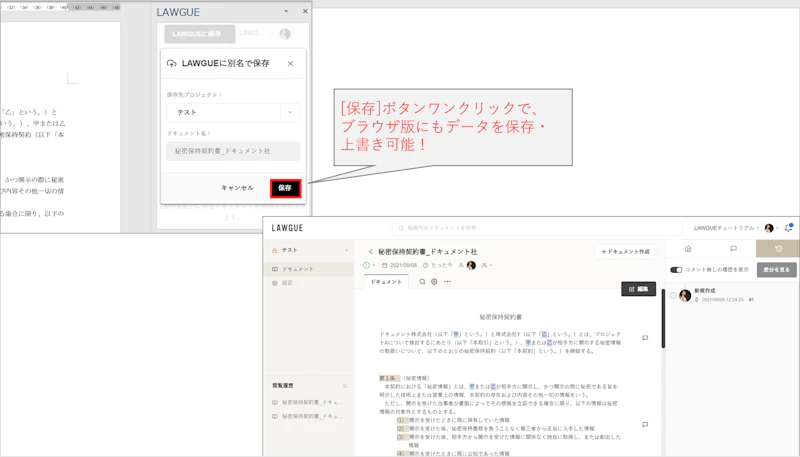Select ドキュメント in the left sidebar
The image size is (800, 457).
tap(297, 269)
